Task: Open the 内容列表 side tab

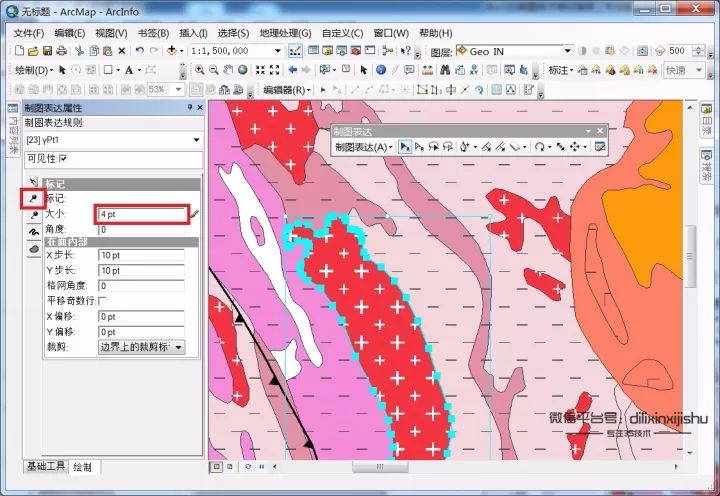Action: (x=13, y=130)
